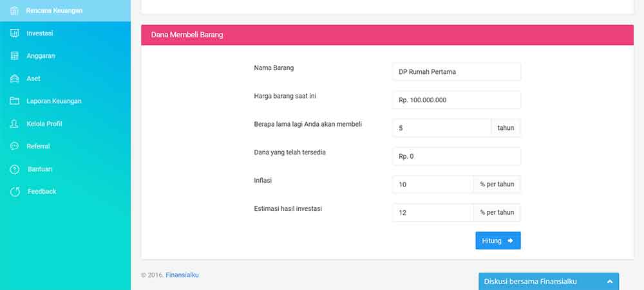The height and width of the screenshot is (290, 644).
Task: Click the Investasi chart icon
Action: 14,33
